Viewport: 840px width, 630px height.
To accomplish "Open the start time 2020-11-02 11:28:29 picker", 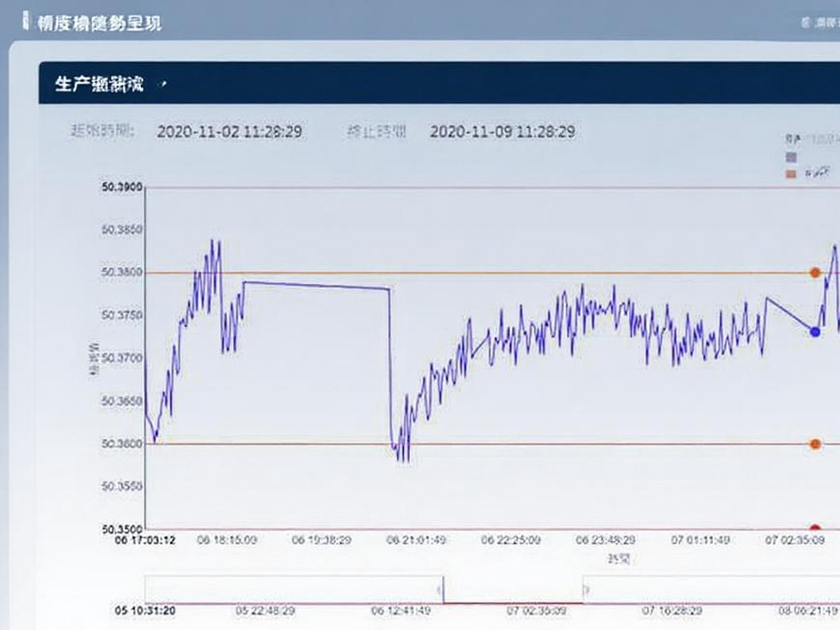I will 229,132.
